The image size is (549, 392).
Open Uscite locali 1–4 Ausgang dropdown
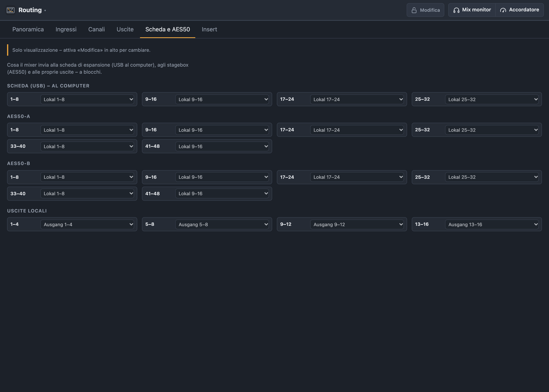pyautogui.click(x=87, y=225)
